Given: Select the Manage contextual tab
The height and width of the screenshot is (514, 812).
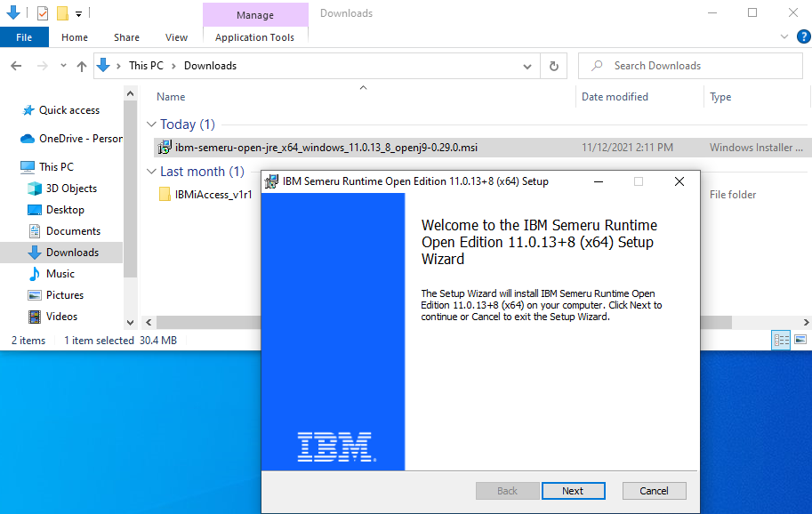Looking at the screenshot, I should click(x=255, y=15).
